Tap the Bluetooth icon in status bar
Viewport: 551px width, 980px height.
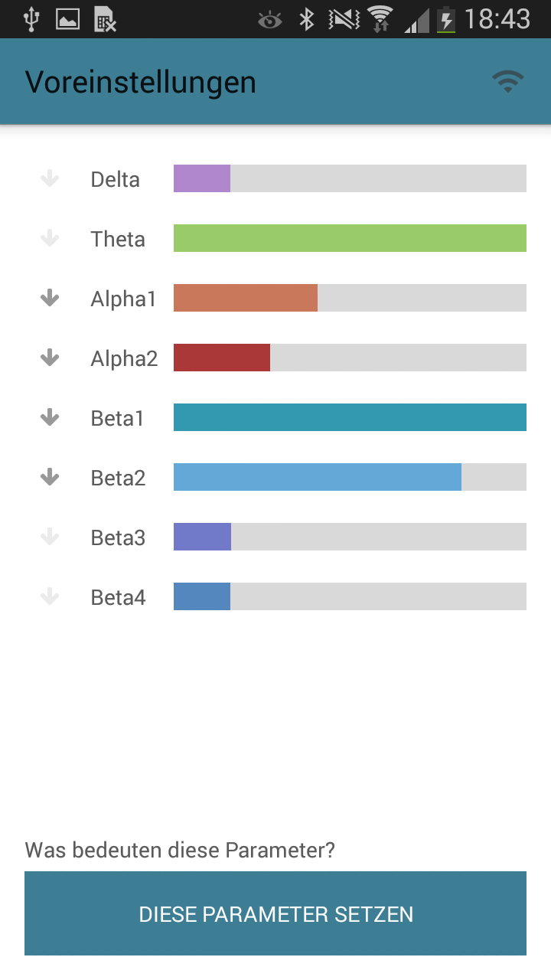[x=307, y=19]
